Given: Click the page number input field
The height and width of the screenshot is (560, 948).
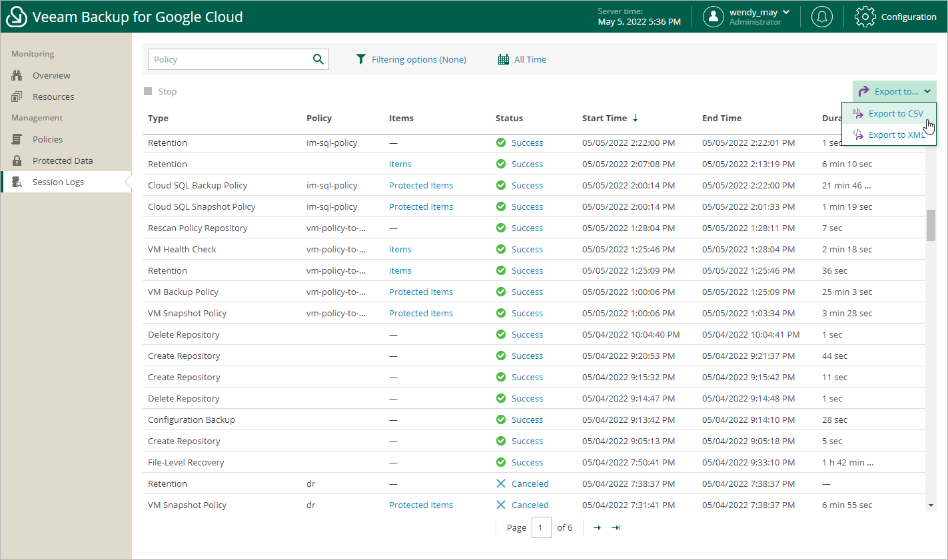Looking at the screenshot, I should coord(541,527).
